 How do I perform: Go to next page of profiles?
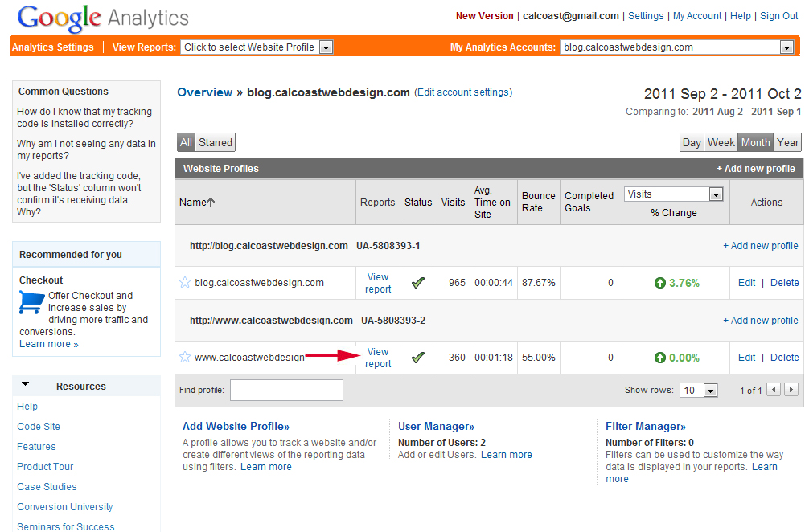791,390
